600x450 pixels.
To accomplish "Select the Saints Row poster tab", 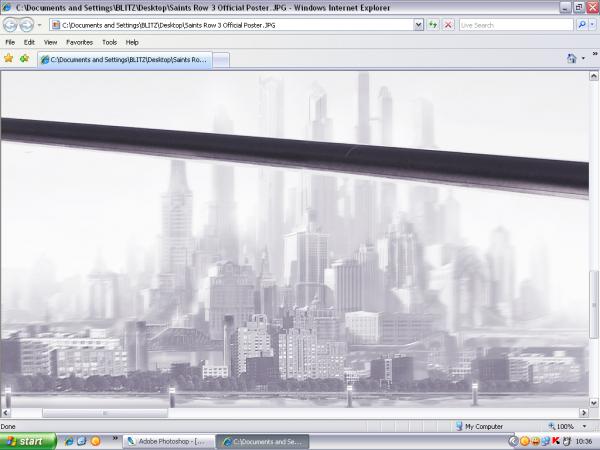I will 124,60.
